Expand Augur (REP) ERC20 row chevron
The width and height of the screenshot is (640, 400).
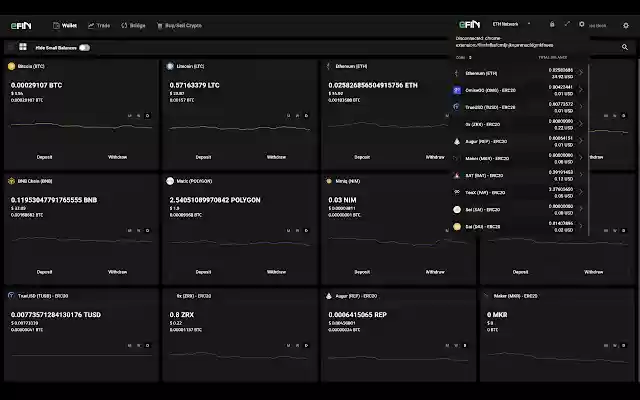click(581, 141)
